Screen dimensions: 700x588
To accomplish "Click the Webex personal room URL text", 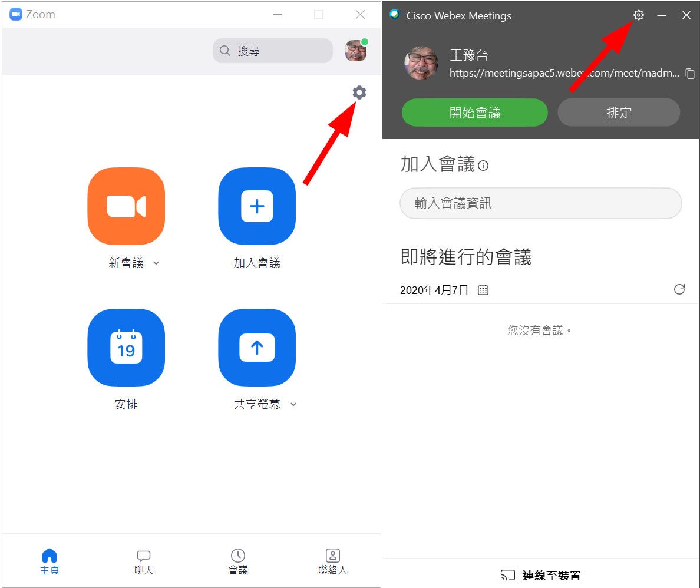I will pos(564,73).
